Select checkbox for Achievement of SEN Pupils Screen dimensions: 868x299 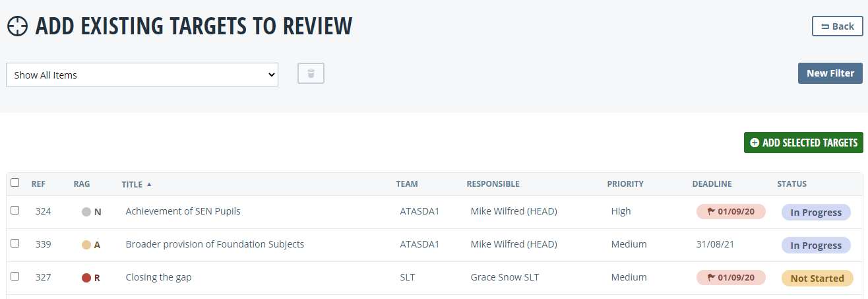tap(15, 211)
